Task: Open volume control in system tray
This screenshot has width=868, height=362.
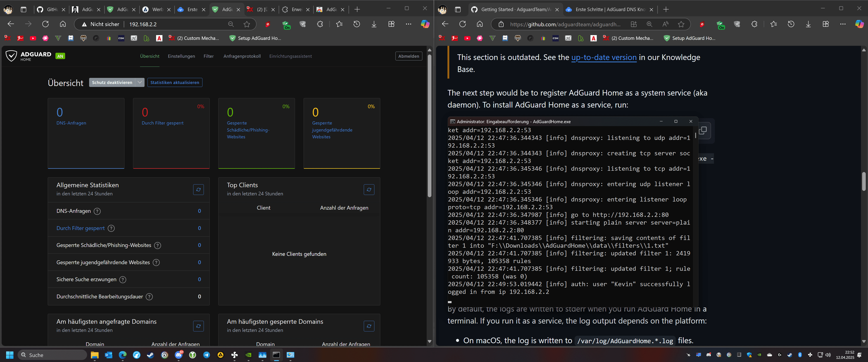Action: (828, 355)
